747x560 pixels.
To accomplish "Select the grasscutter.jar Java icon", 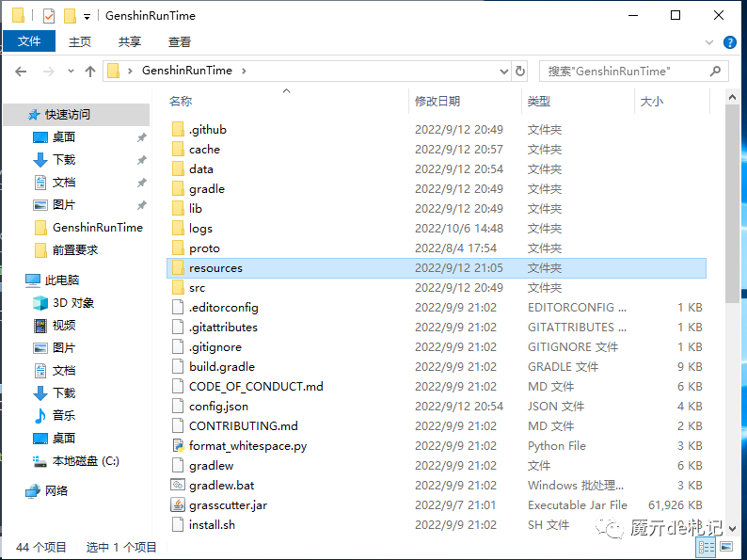I will 178,504.
